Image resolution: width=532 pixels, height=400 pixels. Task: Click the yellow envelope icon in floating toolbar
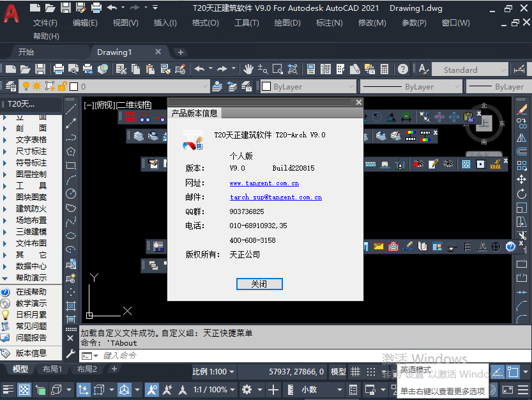[x=379, y=246]
